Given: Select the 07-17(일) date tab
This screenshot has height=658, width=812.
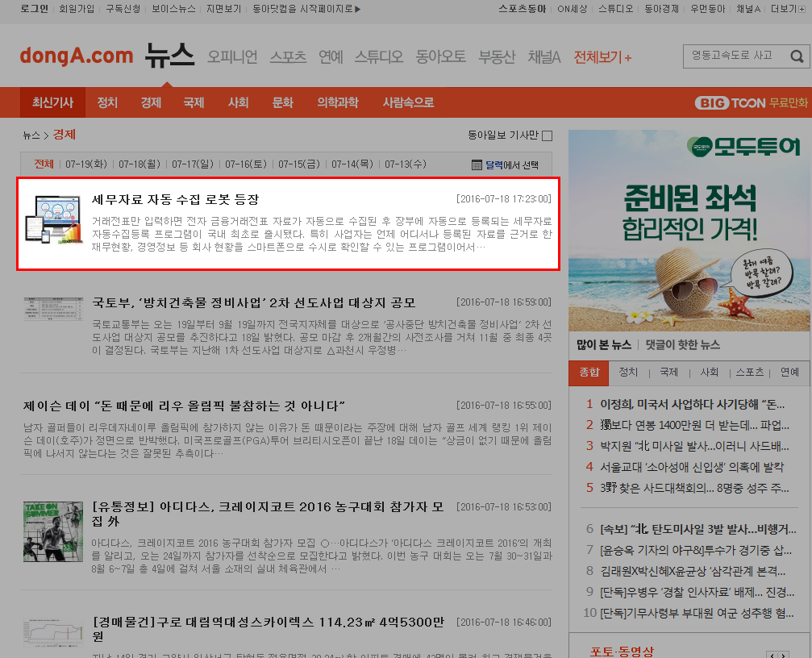Looking at the screenshot, I should pyautogui.click(x=193, y=164).
